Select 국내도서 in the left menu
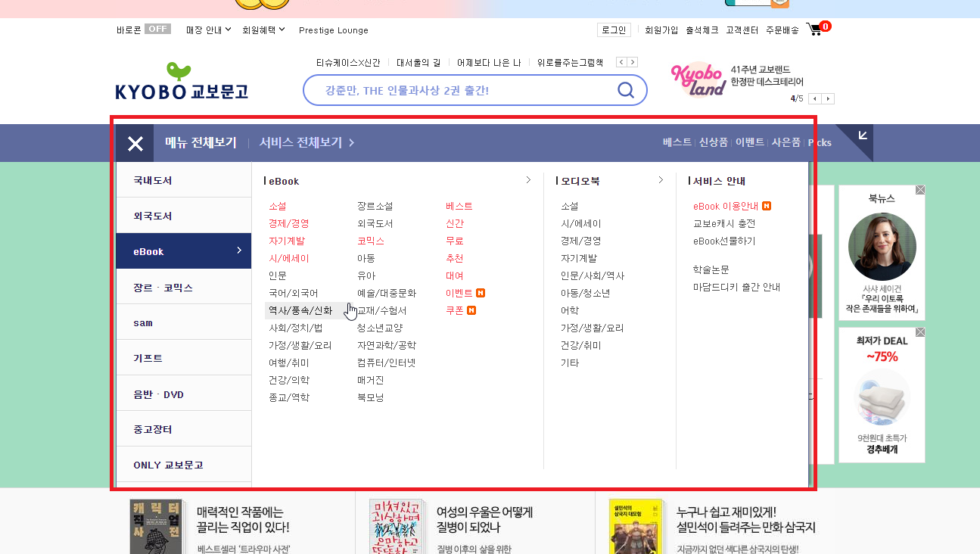 (184, 180)
